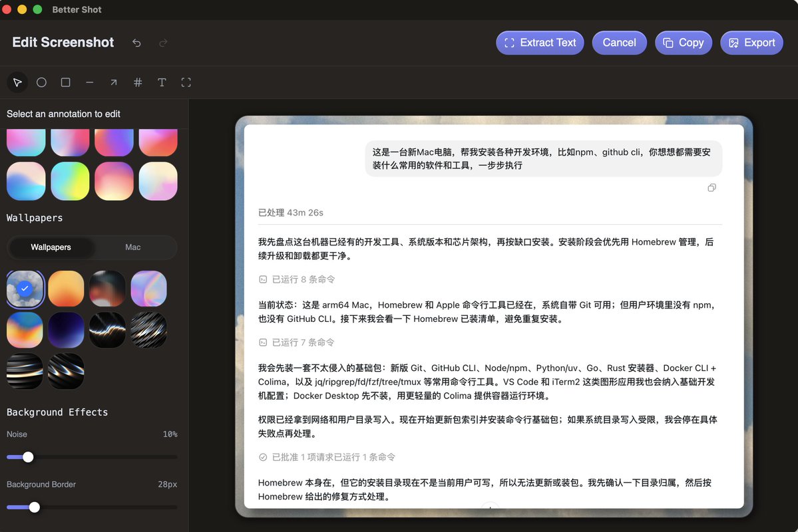The height and width of the screenshot is (532, 798).
Task: Click the '已批准 1 项请求已运行 1 条命令' row
Action: click(327, 458)
